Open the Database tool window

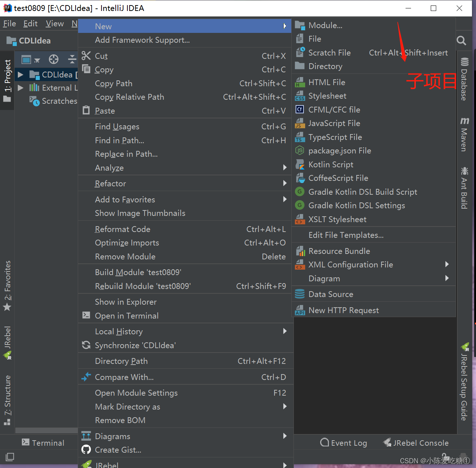(464, 79)
